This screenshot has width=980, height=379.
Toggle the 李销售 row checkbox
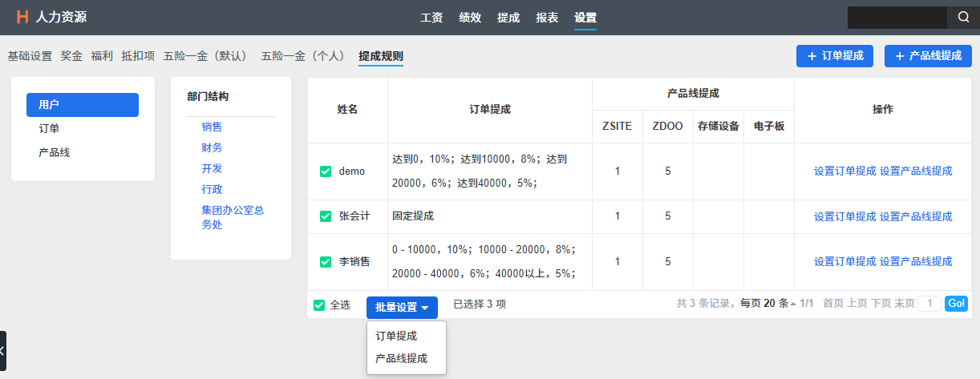point(326,261)
